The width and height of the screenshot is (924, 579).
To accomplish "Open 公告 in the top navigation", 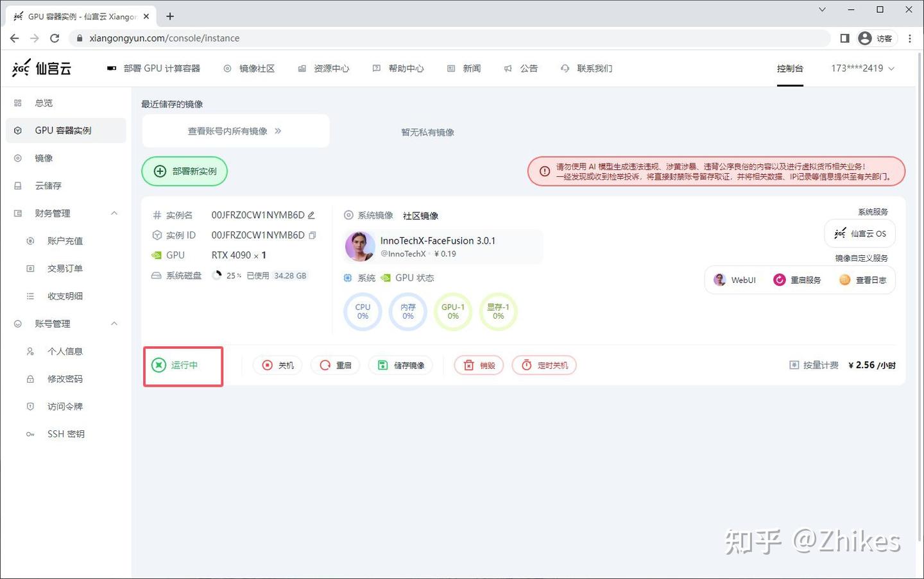I will pyautogui.click(x=521, y=69).
